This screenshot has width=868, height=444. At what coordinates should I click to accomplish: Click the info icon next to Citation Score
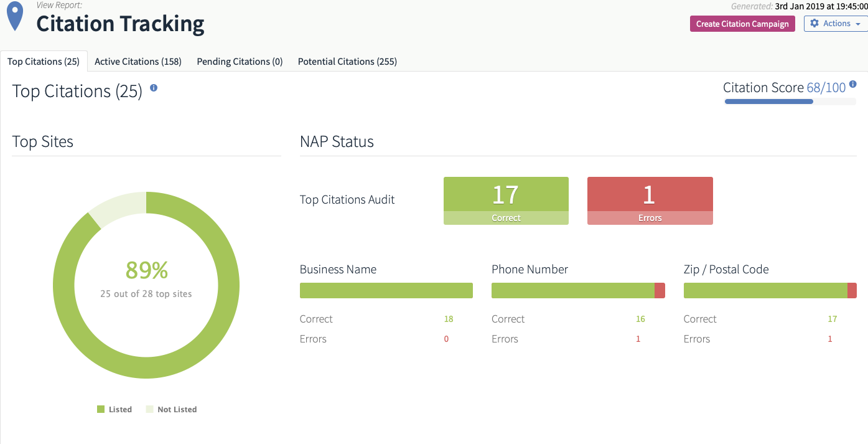coord(853,85)
